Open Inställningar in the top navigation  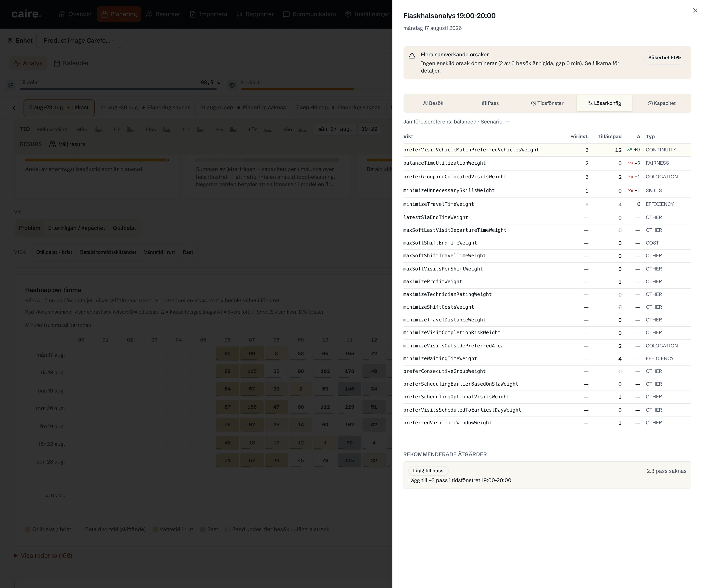367,14
